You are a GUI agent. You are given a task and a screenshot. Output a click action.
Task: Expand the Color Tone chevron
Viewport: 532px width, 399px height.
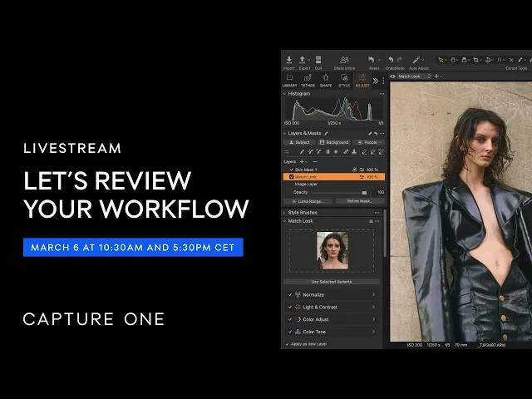tap(373, 332)
